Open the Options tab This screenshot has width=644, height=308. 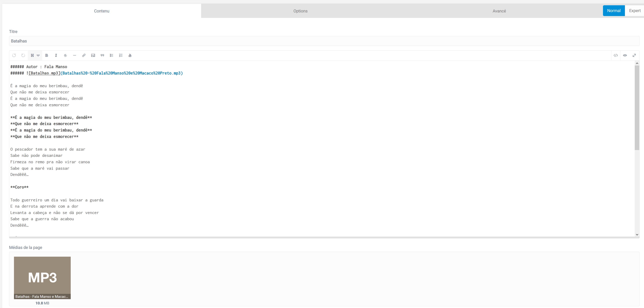coord(300,11)
